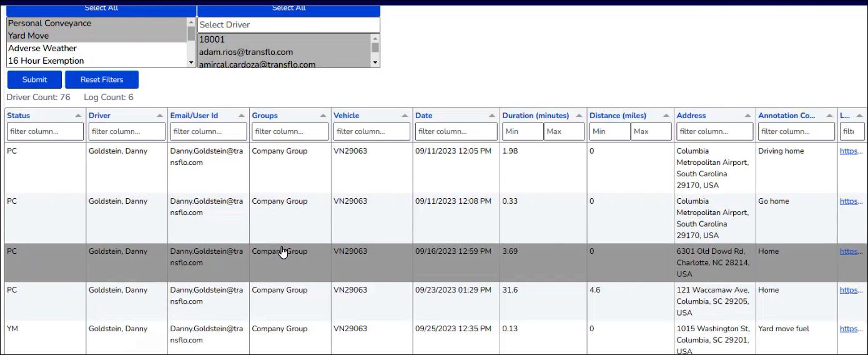Click the Select Driver search field

[x=288, y=25]
